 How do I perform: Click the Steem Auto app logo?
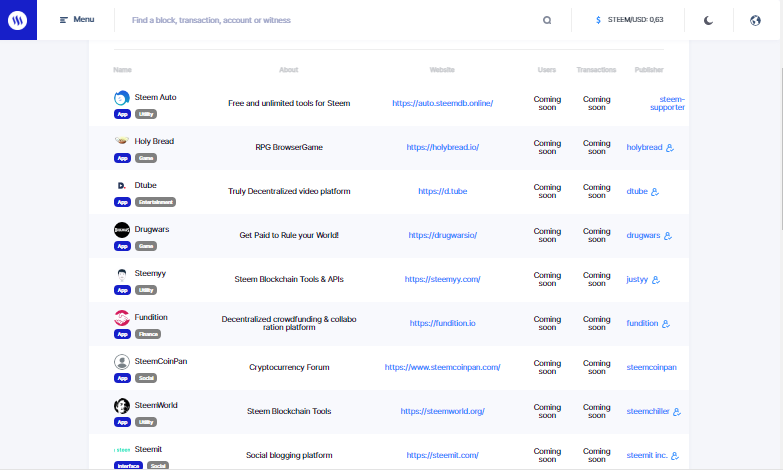click(x=122, y=98)
